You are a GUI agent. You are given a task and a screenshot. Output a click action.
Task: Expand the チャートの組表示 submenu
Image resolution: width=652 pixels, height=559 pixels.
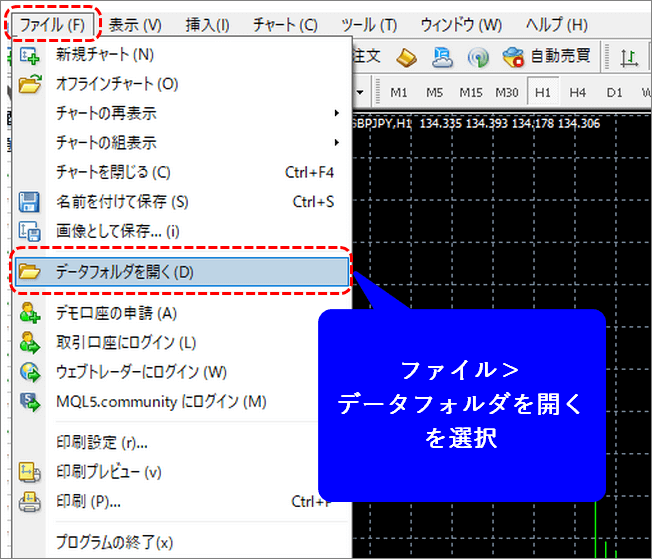(x=180, y=143)
